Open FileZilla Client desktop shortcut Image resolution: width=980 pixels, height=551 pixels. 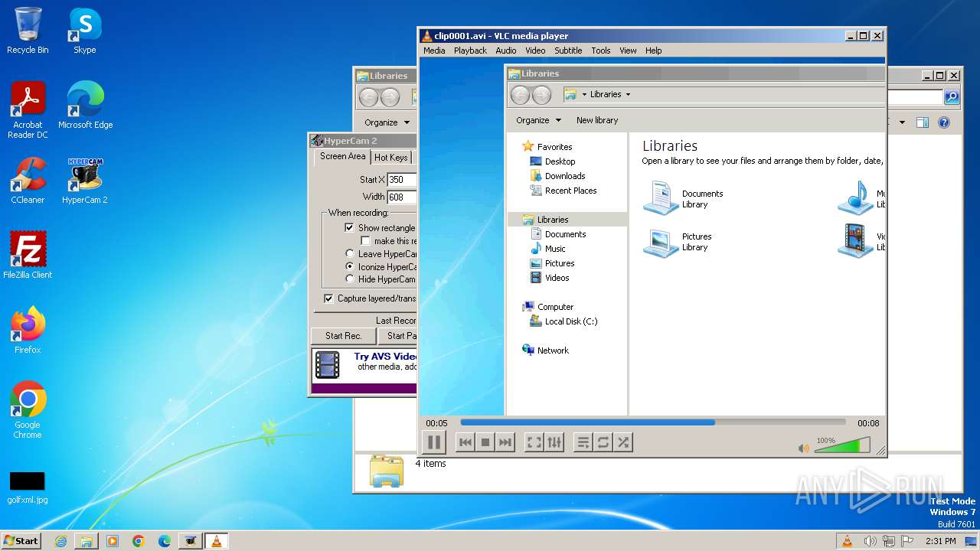click(28, 256)
